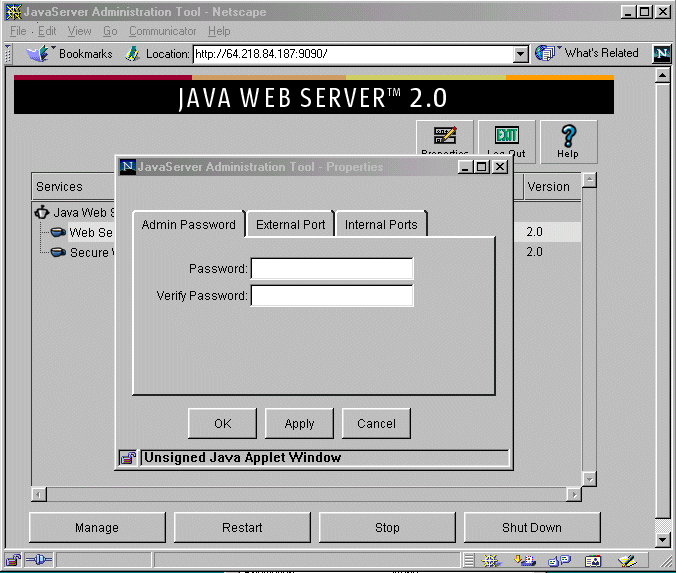Image resolution: width=676 pixels, height=573 pixels.
Task: Click the OK button
Action: coord(222,423)
